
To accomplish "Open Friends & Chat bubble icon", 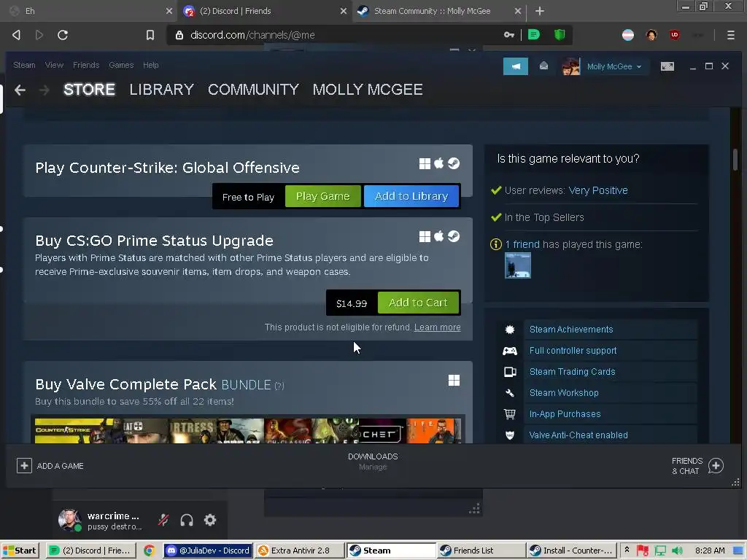I will 716,466.
